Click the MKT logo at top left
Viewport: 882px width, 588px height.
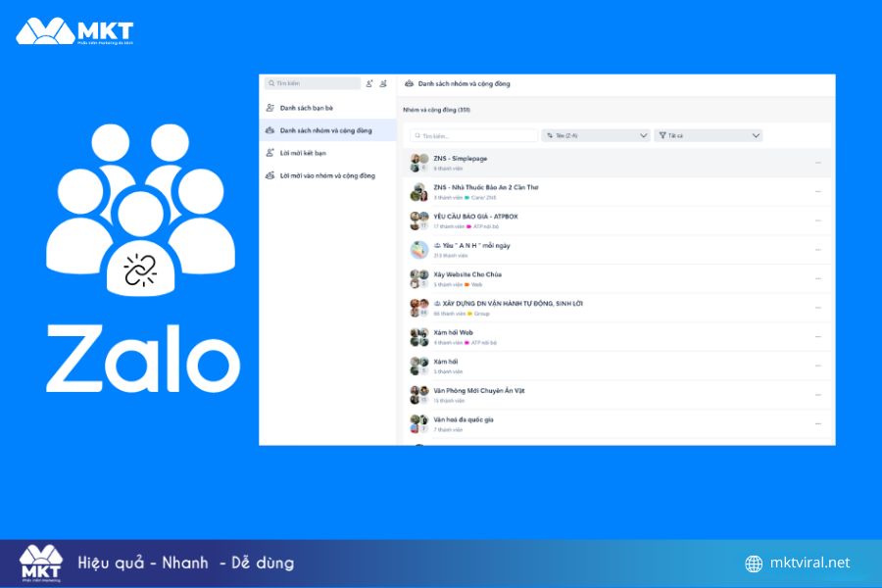coord(74,31)
